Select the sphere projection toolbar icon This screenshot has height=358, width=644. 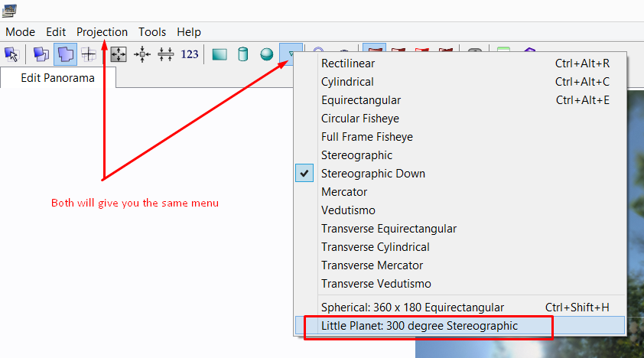266,54
